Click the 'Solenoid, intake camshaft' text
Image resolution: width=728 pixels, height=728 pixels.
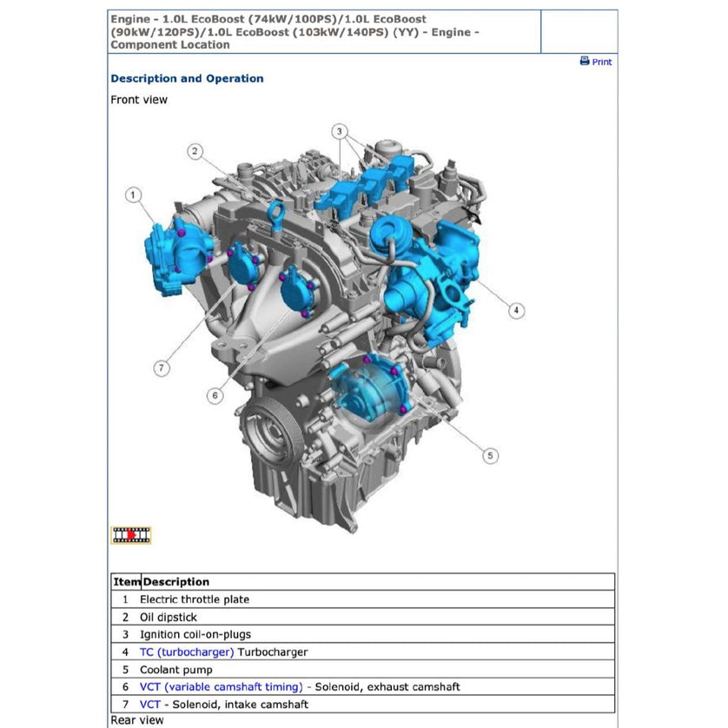coord(240,705)
